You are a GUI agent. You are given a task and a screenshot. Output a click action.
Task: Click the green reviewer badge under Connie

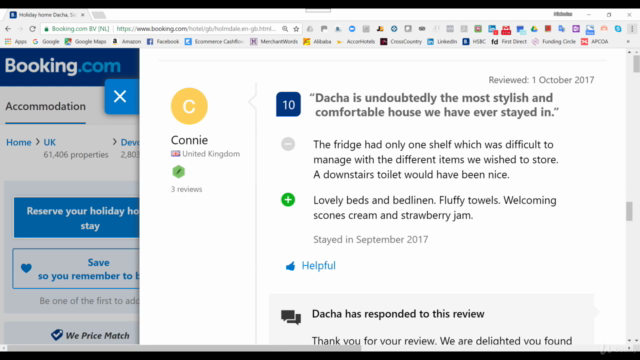coord(178,171)
